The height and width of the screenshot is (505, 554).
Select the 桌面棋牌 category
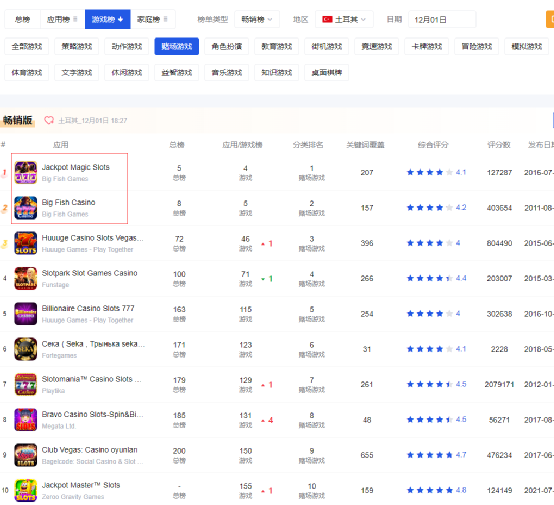tap(326, 72)
